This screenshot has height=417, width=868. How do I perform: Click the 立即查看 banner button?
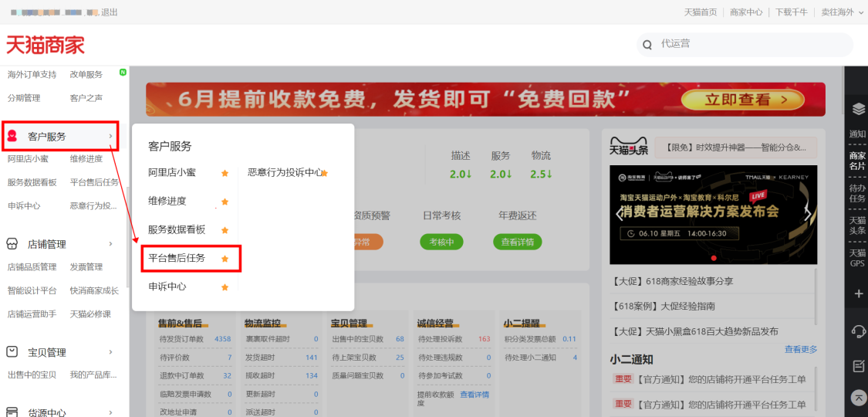click(x=741, y=100)
